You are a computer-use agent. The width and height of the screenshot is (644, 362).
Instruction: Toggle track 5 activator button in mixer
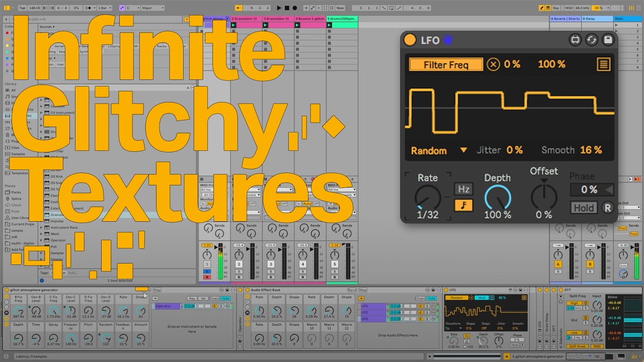(335, 264)
